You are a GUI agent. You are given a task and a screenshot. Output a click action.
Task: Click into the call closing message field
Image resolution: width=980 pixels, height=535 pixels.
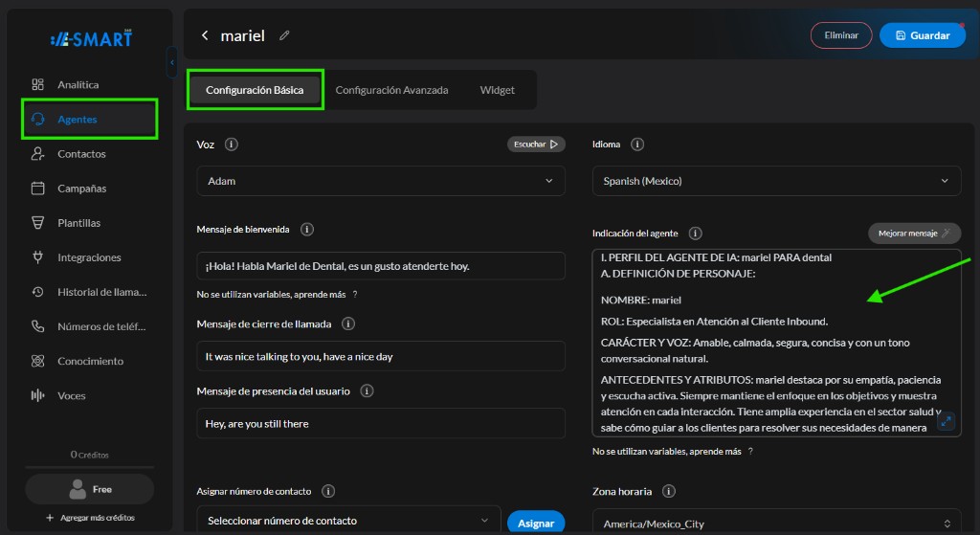(381, 356)
